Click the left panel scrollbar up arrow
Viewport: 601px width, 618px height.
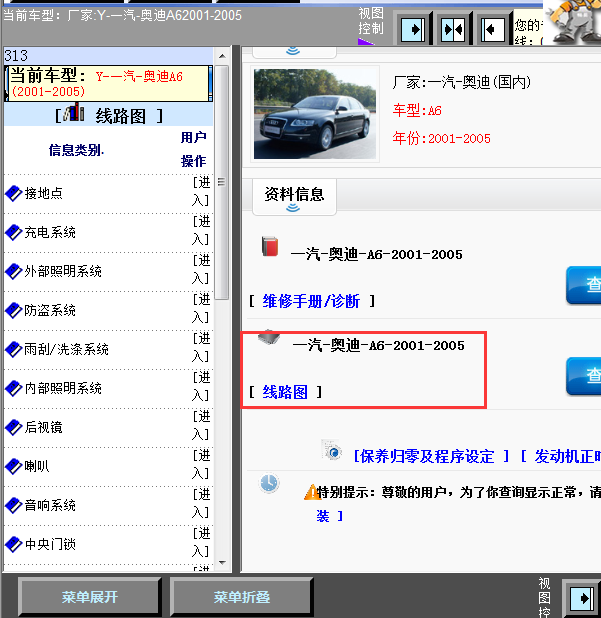tap(222, 56)
